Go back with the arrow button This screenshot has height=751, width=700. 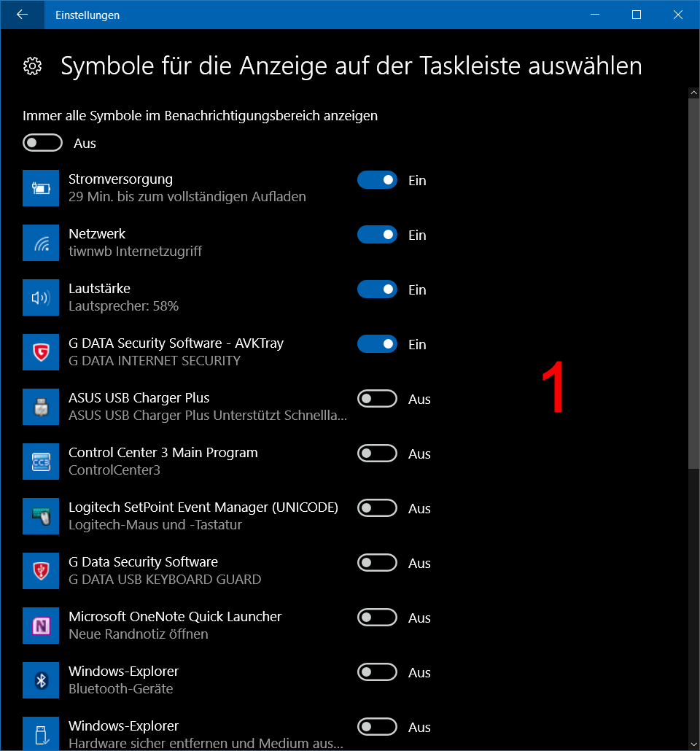[x=22, y=15]
